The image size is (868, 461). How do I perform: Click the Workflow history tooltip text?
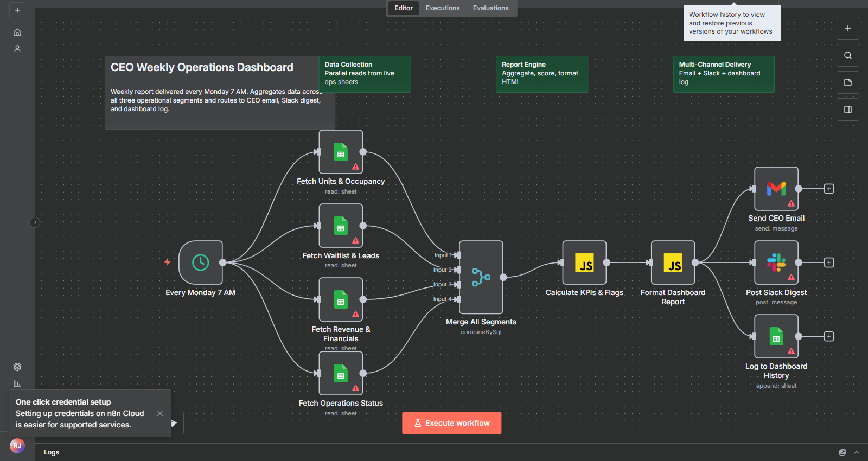tap(731, 23)
